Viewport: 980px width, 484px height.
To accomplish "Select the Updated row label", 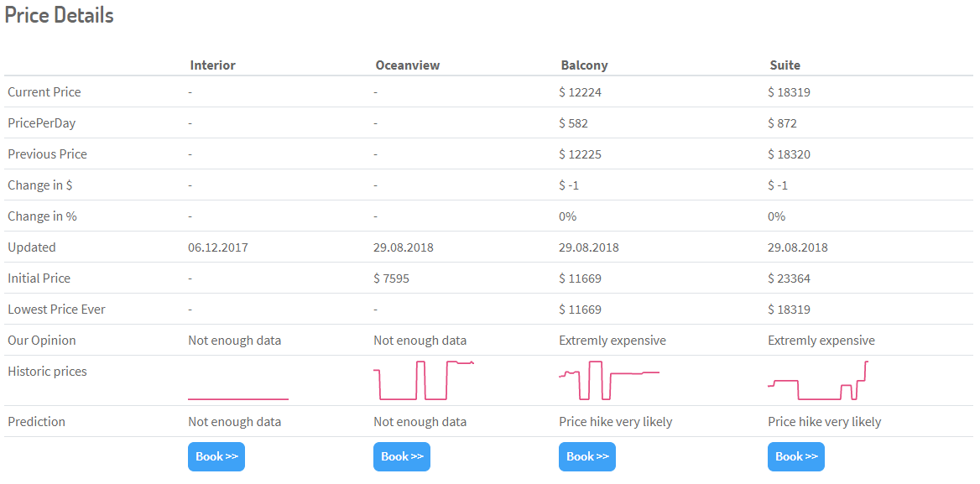I will pyautogui.click(x=32, y=247).
